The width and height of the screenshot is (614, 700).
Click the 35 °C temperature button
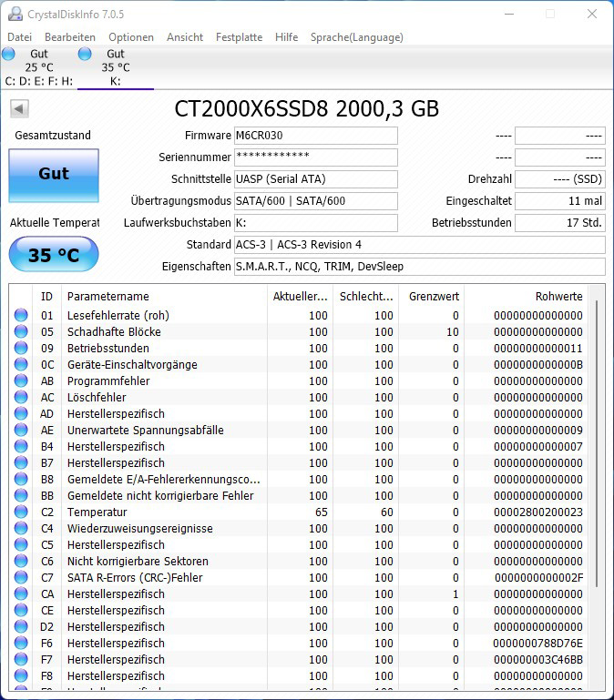pyautogui.click(x=54, y=255)
